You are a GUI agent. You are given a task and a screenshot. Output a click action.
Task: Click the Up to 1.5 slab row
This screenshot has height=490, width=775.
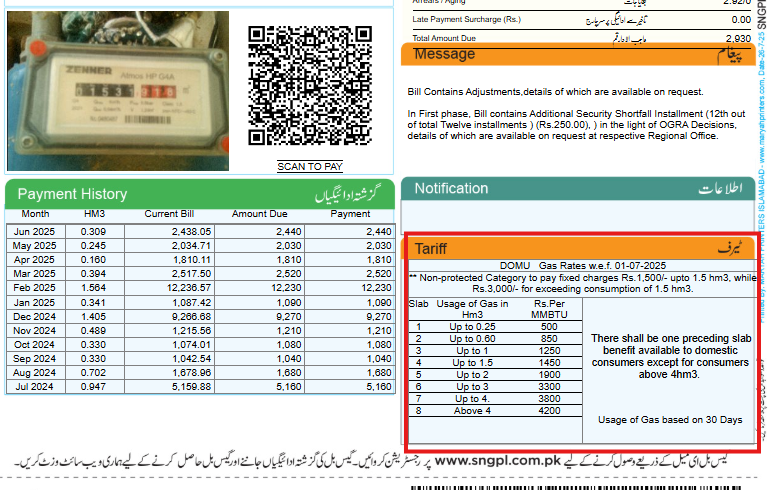495,363
